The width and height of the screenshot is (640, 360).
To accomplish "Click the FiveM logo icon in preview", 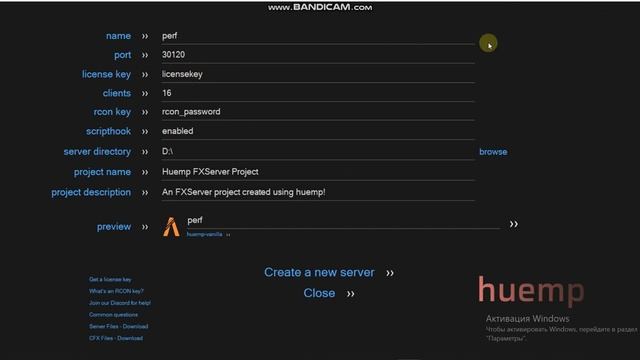I will pyautogui.click(x=171, y=227).
